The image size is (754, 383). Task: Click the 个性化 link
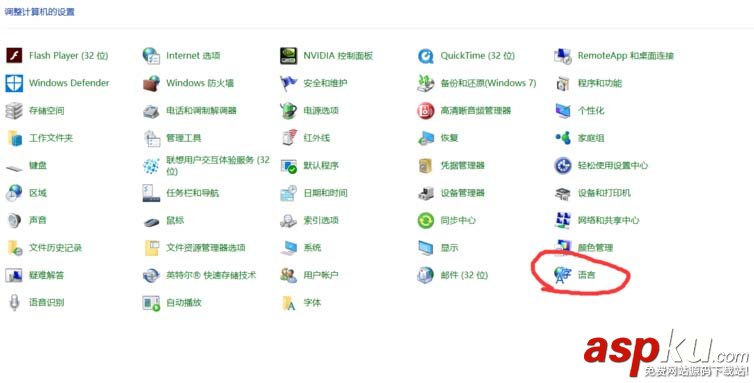(x=591, y=111)
